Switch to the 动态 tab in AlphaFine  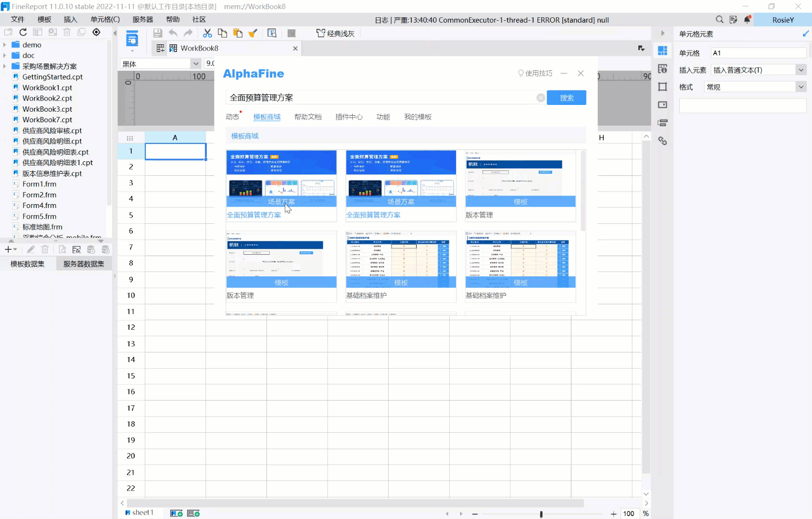tap(232, 117)
